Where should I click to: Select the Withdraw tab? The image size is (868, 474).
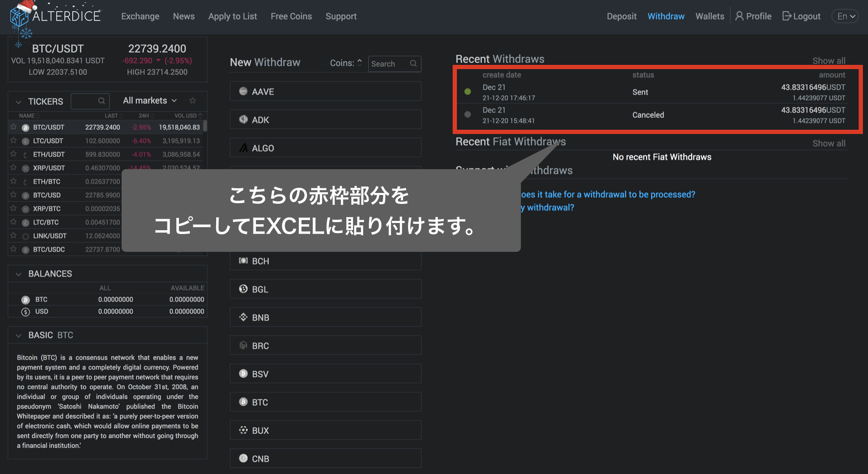[x=666, y=16]
